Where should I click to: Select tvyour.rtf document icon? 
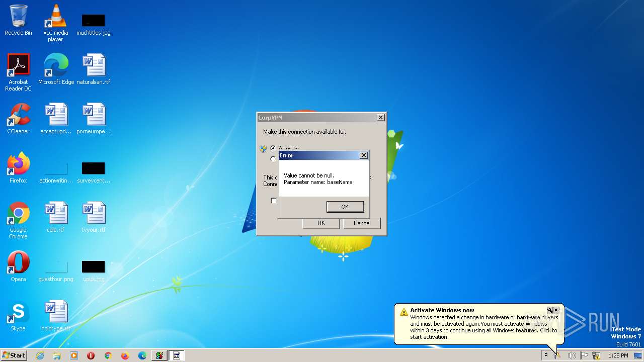pyautogui.click(x=94, y=217)
